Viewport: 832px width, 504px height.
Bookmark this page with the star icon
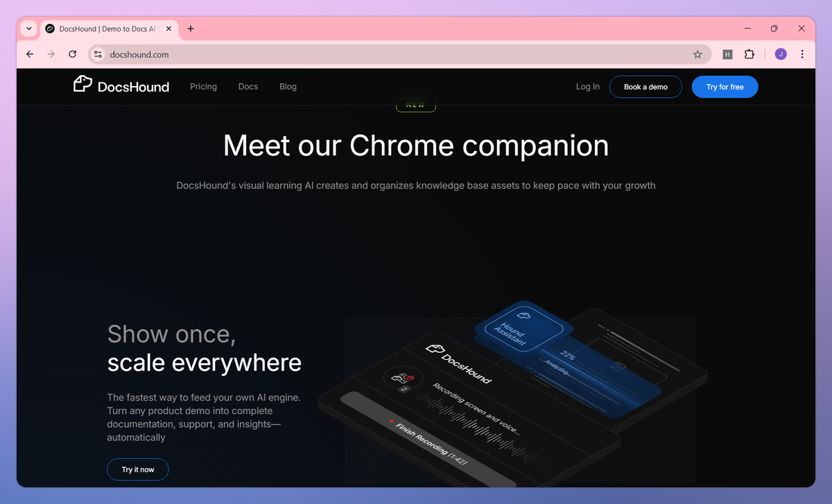697,54
